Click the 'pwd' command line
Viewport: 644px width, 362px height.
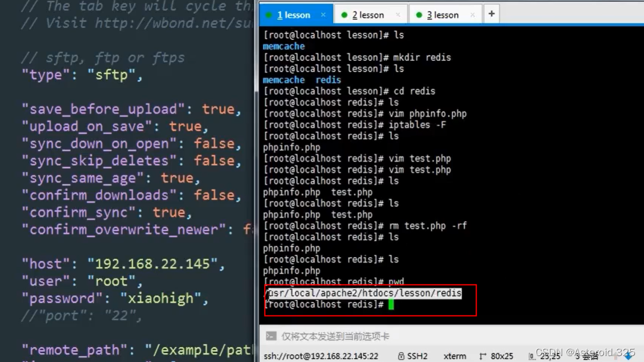pos(334,281)
